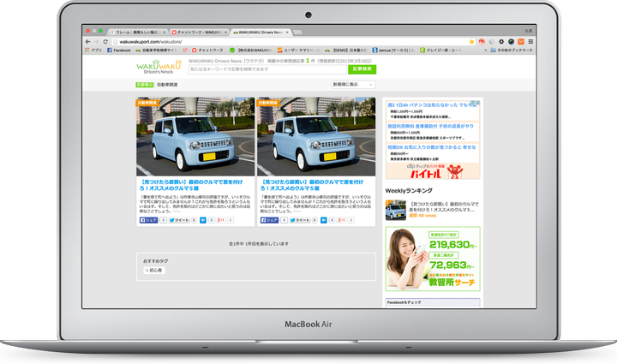Open the パチンコ job ad link
The image size is (617, 364).
click(432, 105)
